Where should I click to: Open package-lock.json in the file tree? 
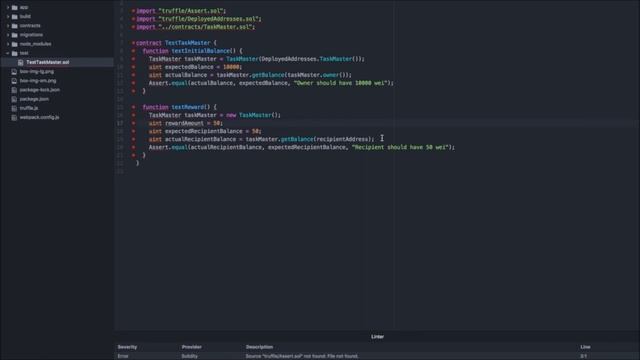click(x=40, y=90)
